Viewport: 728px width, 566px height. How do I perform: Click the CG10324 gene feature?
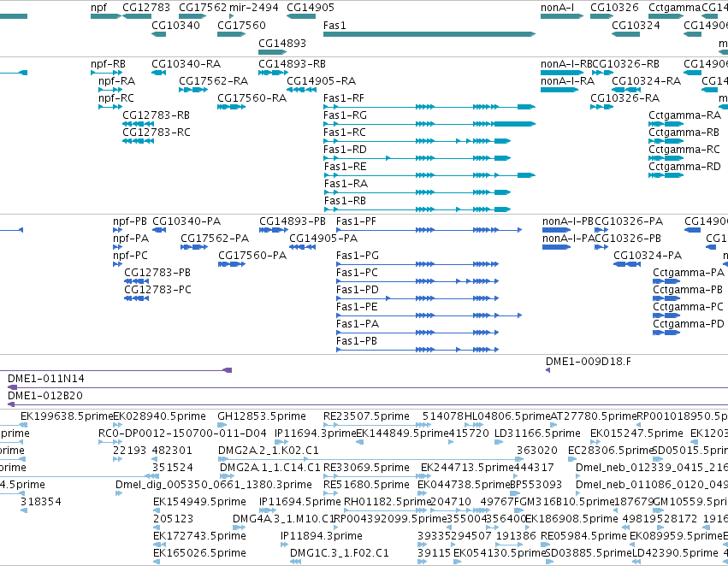point(626,34)
